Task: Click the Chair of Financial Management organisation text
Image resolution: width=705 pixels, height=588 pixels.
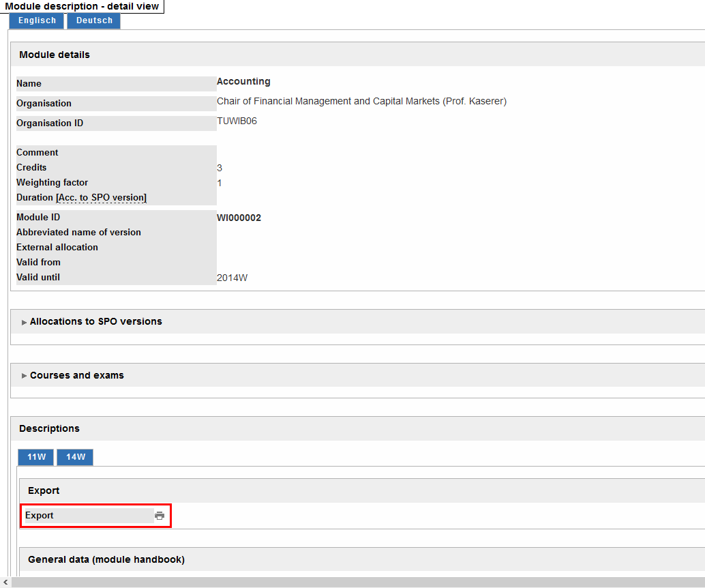Action: click(x=361, y=101)
